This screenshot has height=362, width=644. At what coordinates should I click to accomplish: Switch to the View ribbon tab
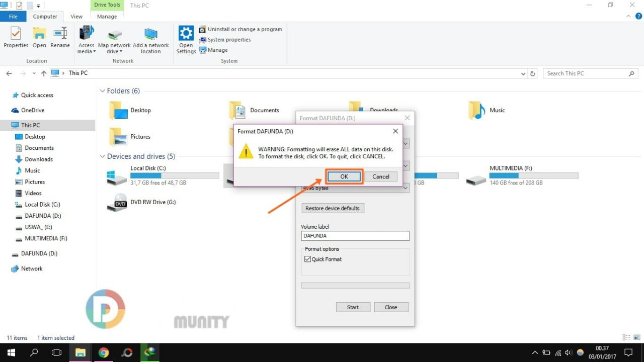(76, 17)
